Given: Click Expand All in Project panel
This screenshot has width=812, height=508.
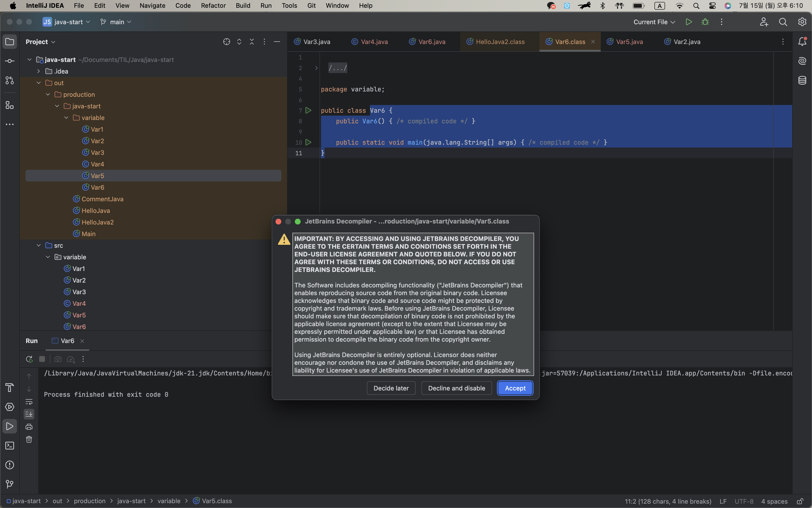Looking at the screenshot, I should 239,42.
